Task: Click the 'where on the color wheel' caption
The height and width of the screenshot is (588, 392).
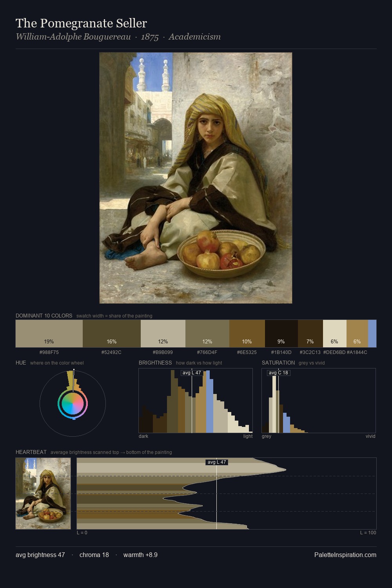Action: [x=57, y=363]
